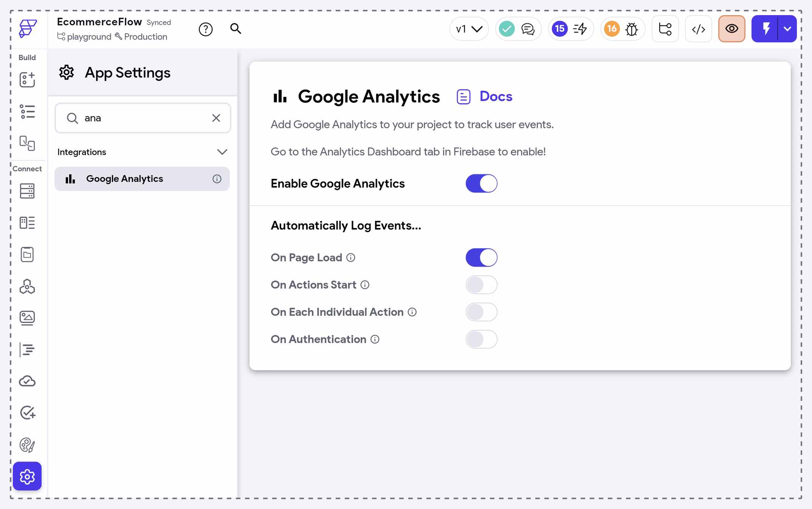812x509 pixels.
Task: Open the Theme Settings palette icon
Action: [27, 445]
